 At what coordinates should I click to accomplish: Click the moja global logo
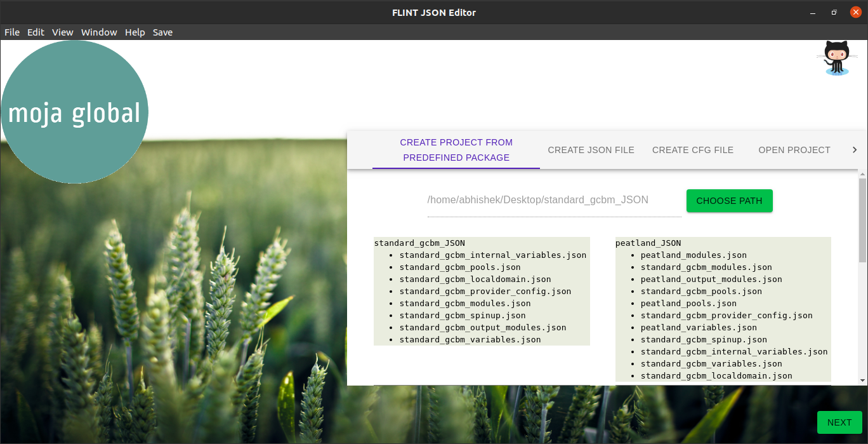pyautogui.click(x=74, y=112)
